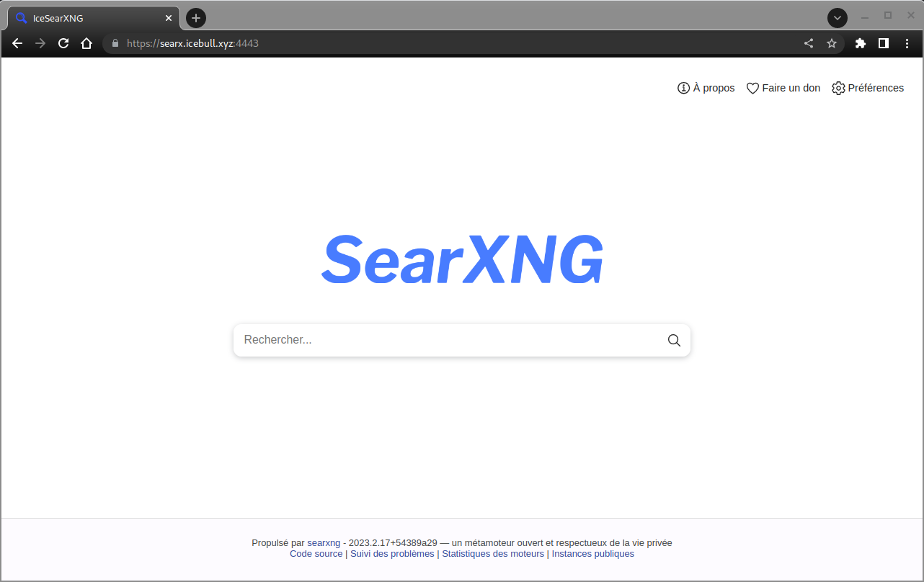
Task: Share this page via share icon
Action: tap(809, 43)
